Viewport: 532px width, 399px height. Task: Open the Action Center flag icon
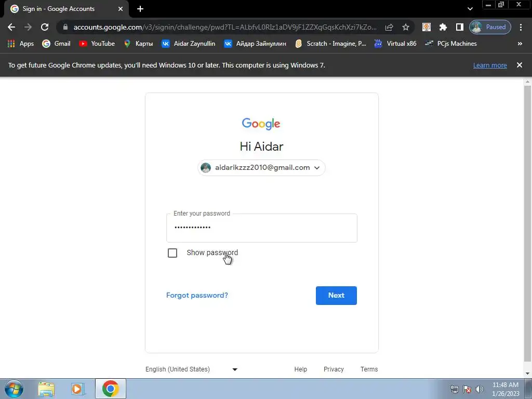click(x=467, y=389)
